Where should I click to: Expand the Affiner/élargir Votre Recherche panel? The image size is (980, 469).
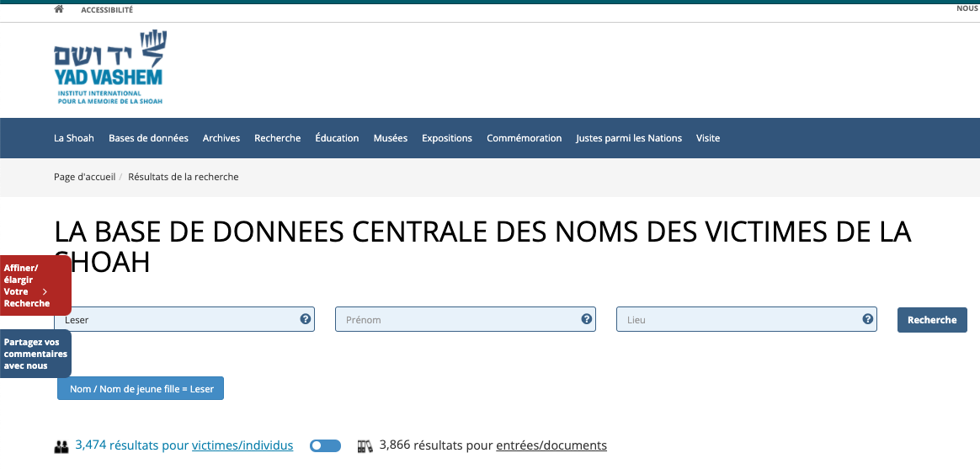click(x=35, y=285)
